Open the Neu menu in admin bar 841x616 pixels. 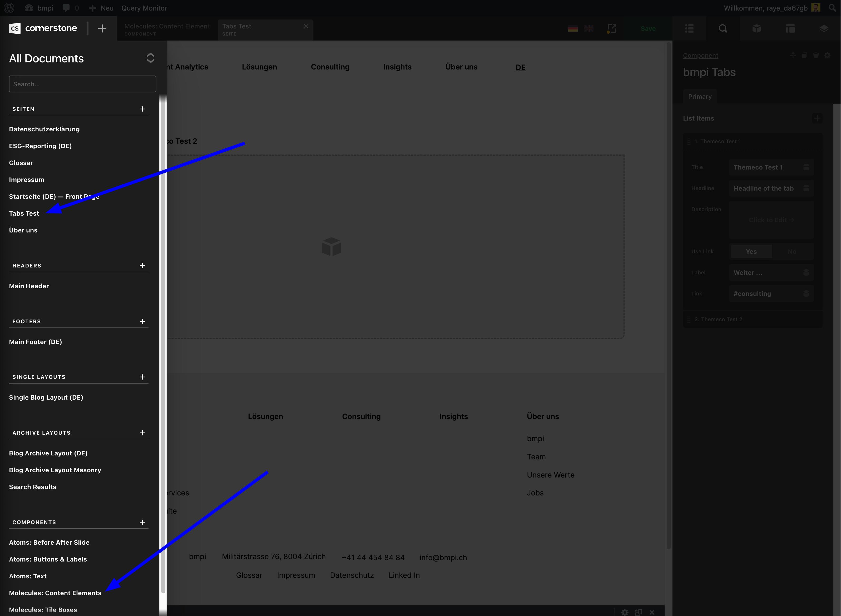[x=101, y=8]
